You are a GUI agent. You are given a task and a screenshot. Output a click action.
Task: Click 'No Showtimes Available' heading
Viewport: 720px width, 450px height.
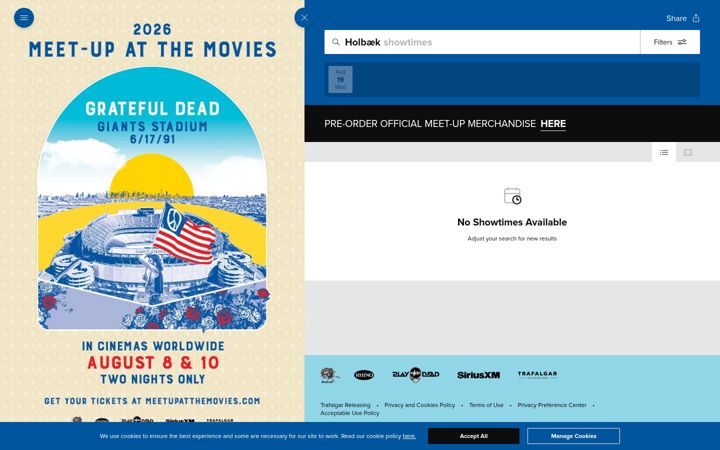[512, 222]
